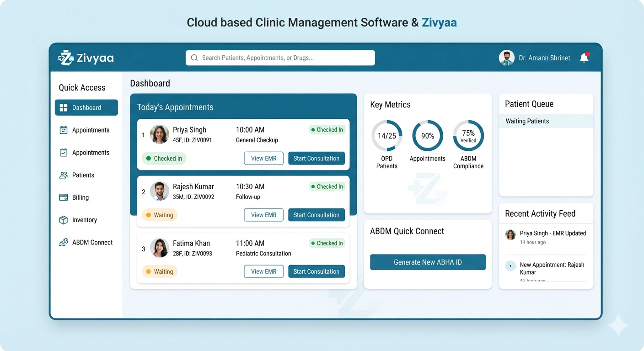Click Dr. Amann Shrinet name in header

[544, 58]
